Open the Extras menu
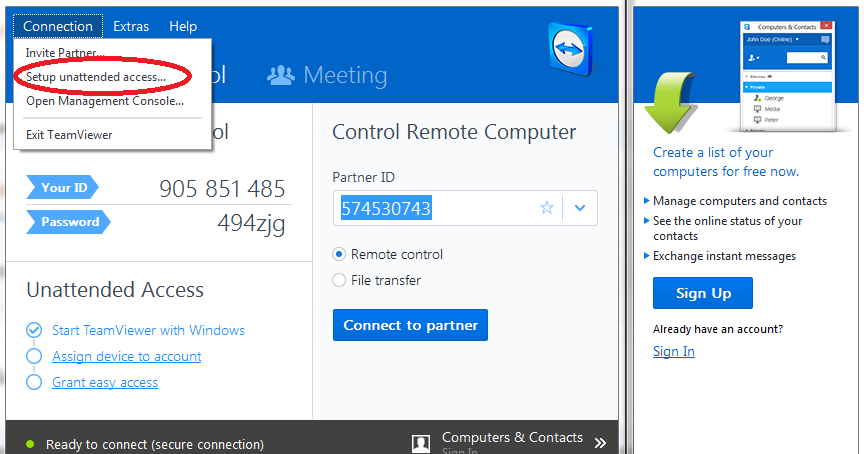This screenshot has width=864, height=454. click(x=131, y=26)
